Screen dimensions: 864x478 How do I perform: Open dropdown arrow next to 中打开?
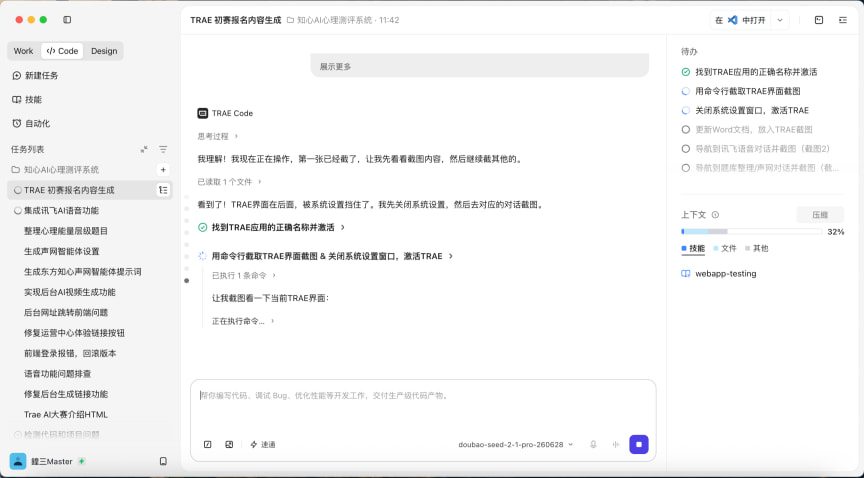pyautogui.click(x=780, y=20)
